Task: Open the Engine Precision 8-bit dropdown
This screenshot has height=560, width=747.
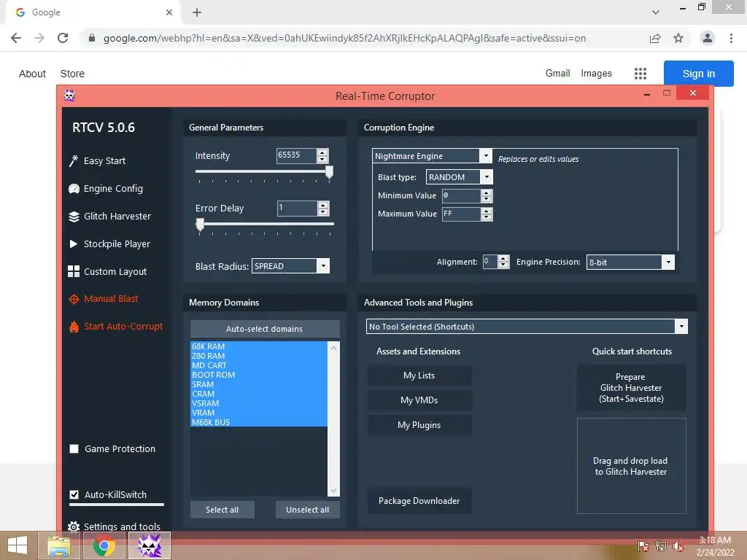Action: (668, 262)
